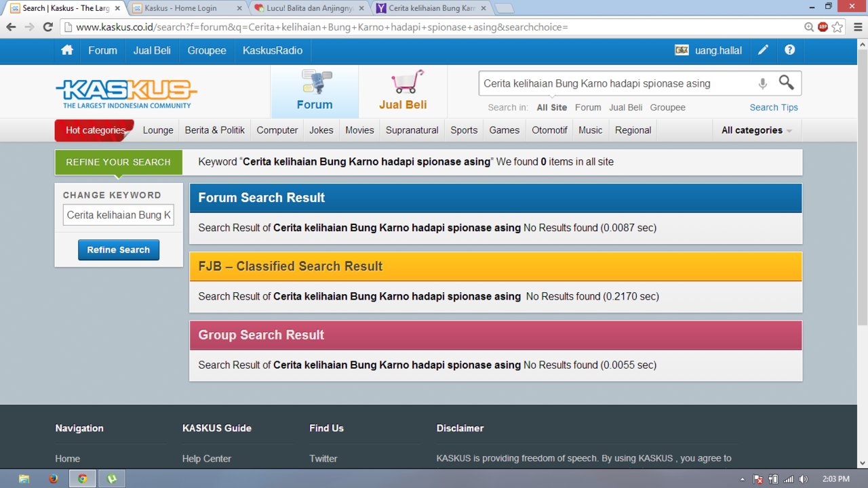The image size is (868, 488).
Task: Expand the All categories dropdown
Action: pos(757,130)
